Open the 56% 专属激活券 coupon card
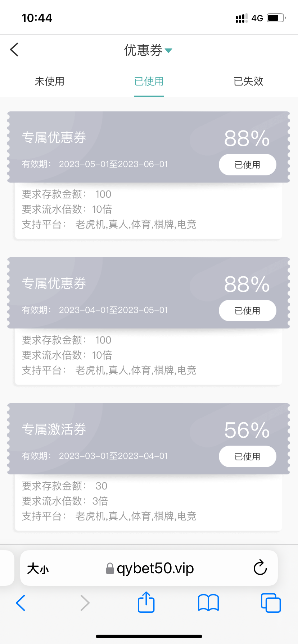298x644 pixels. pyautogui.click(x=149, y=438)
